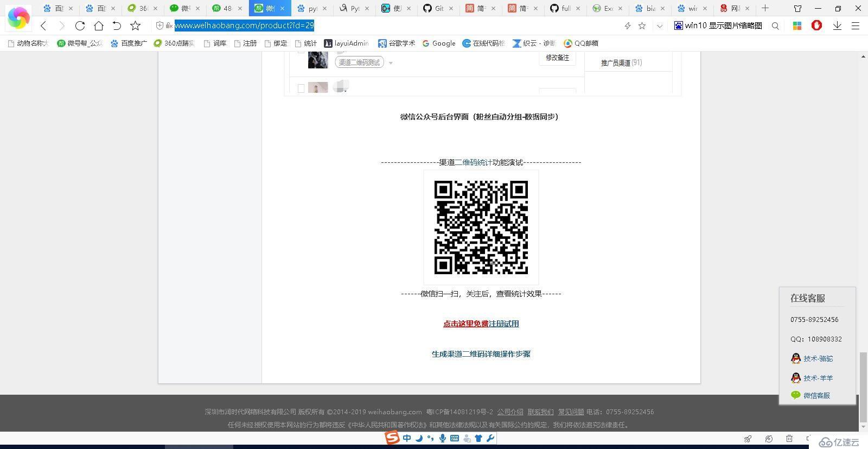Click 注册试用 link
868x449 pixels.
503,324
